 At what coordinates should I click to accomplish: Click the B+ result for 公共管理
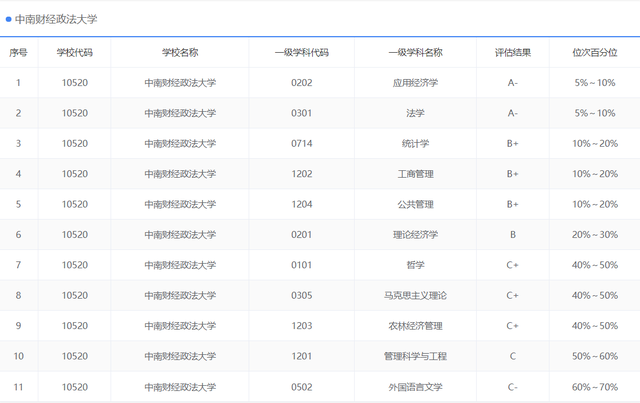point(513,204)
